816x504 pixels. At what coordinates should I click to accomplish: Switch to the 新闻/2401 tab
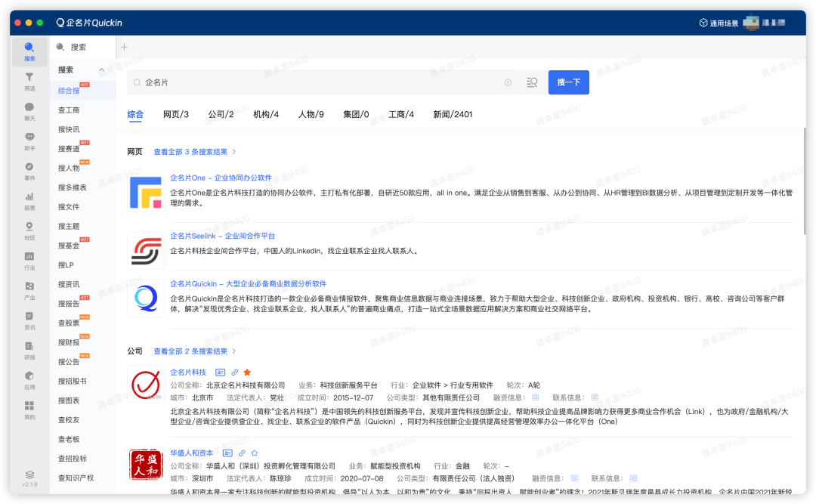coord(453,115)
